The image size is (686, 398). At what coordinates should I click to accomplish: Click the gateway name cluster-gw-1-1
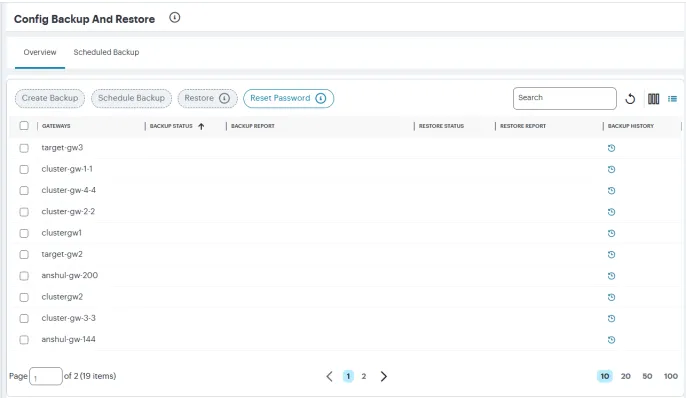tap(67, 169)
